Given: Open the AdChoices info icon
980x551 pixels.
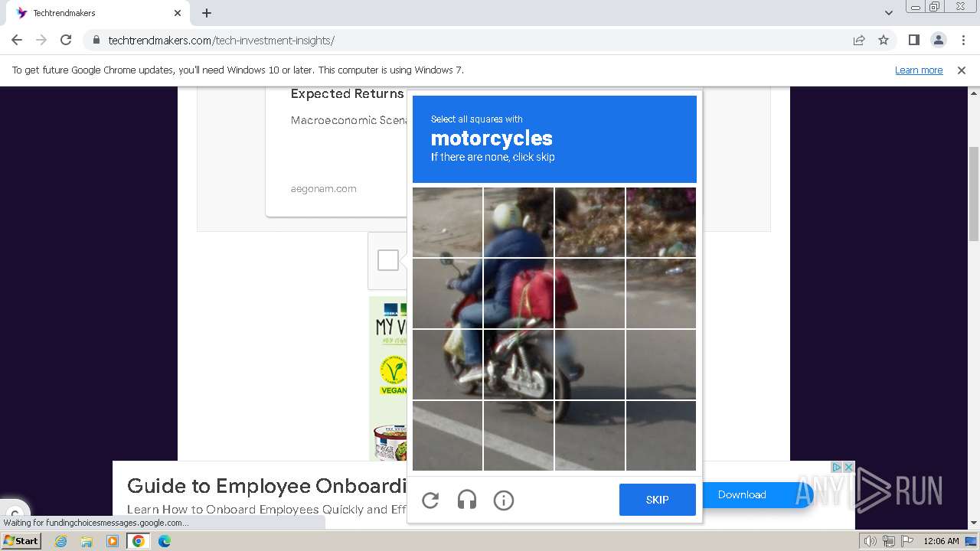Looking at the screenshot, I should (837, 467).
